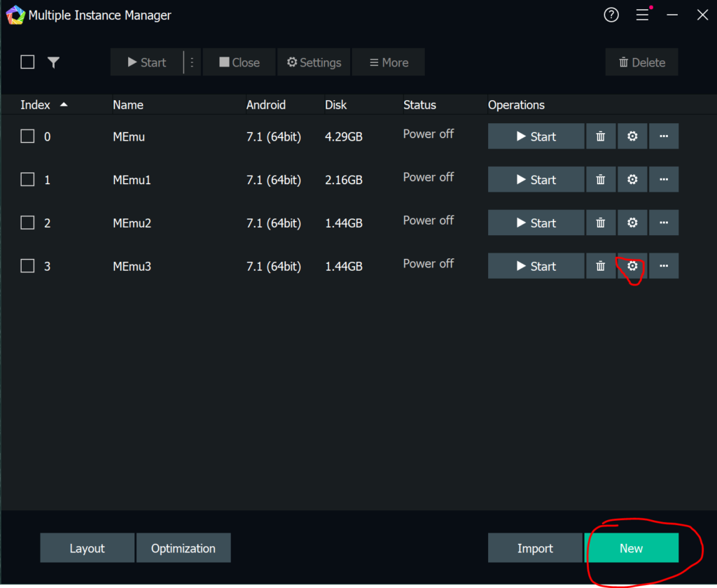Screen dimensions: 717x588
Task: Show more options for the MEmu3 row
Action: coord(664,266)
